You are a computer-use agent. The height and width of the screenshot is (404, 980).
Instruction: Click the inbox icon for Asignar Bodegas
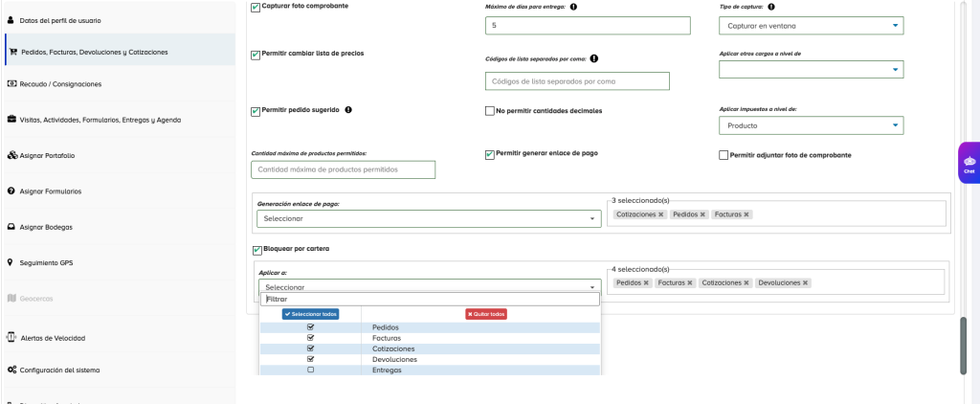point(11,227)
